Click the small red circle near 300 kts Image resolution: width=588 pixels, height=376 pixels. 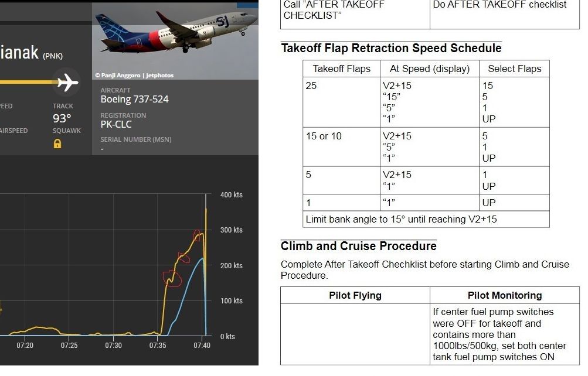click(x=197, y=235)
